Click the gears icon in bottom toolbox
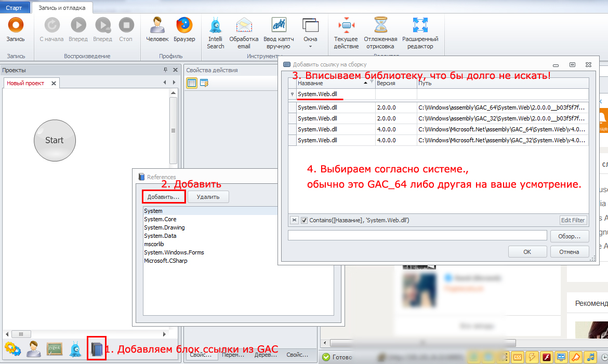Image resolution: width=608 pixels, height=364 pixels. [x=13, y=349]
